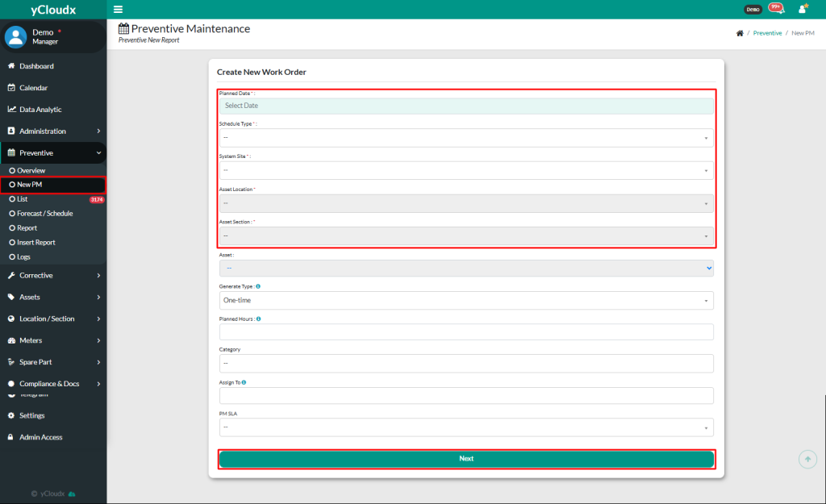The height and width of the screenshot is (504, 826).
Task: Click the user profile icon in header
Action: pos(802,9)
